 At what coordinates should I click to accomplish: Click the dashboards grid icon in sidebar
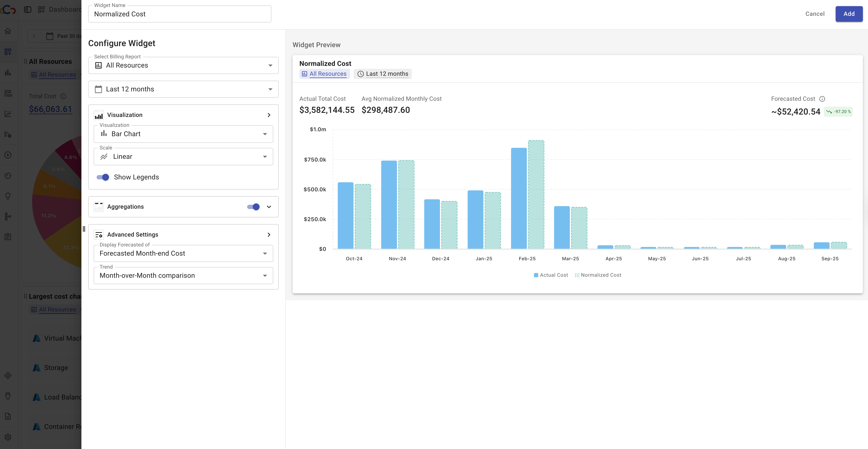tap(8, 52)
